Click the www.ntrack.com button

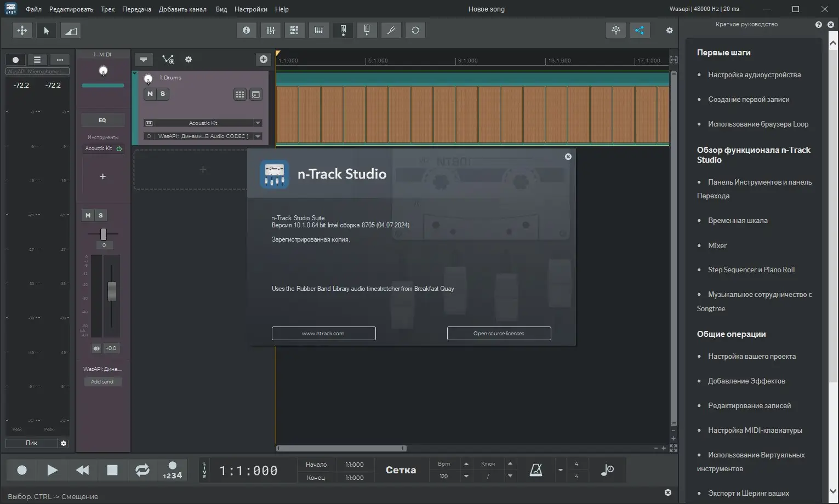(x=323, y=334)
